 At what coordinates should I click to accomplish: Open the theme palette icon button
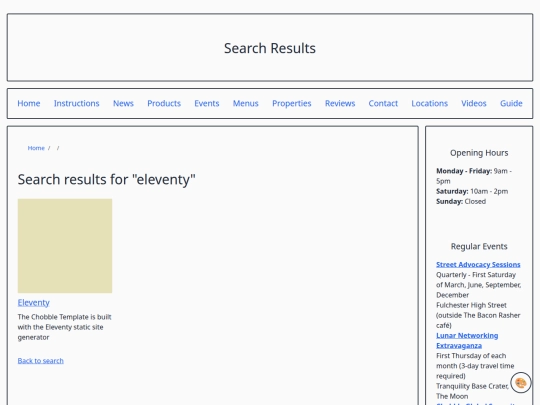(x=520, y=383)
